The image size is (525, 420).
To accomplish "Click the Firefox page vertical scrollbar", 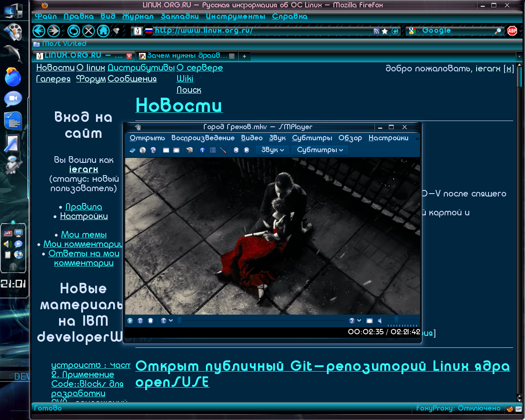I will pos(520,232).
